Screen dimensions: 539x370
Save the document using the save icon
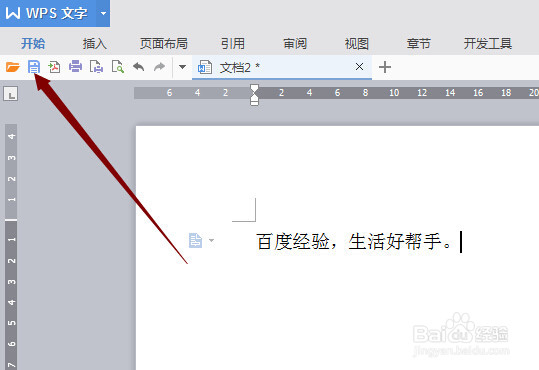coord(34,67)
